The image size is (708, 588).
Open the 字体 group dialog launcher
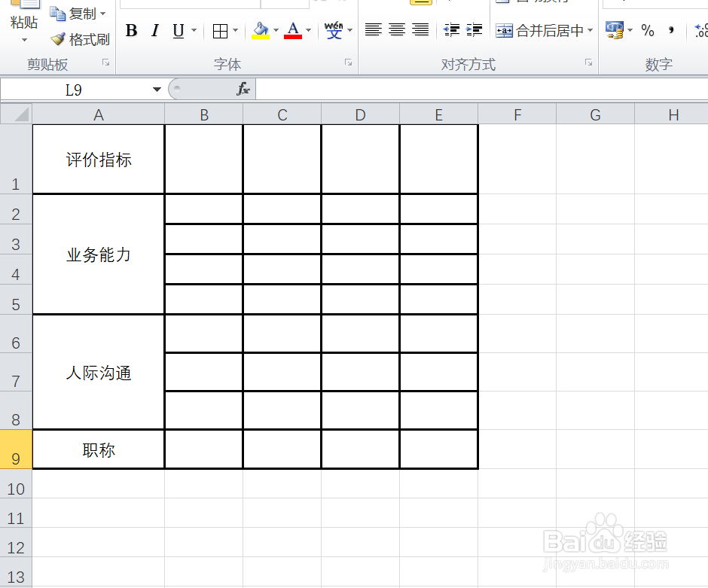click(x=348, y=62)
